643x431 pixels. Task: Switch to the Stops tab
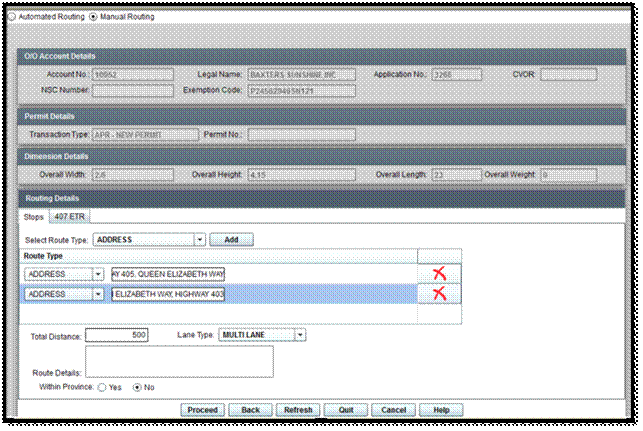[34, 217]
